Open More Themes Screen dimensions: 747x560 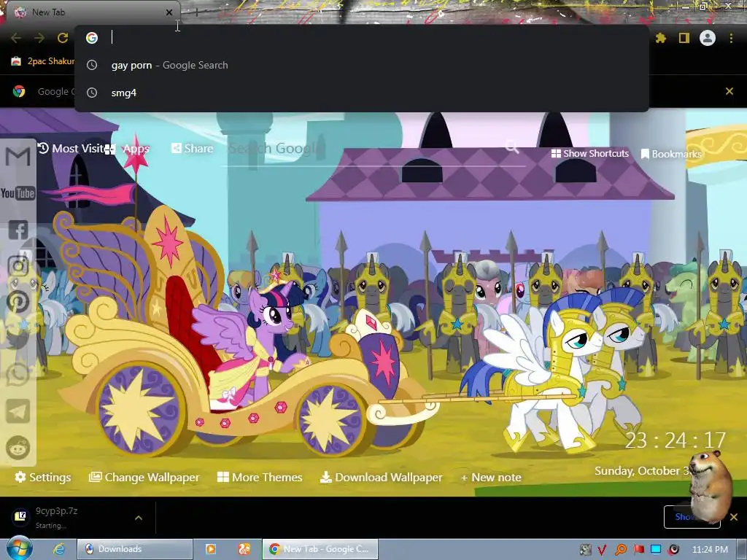260,477
